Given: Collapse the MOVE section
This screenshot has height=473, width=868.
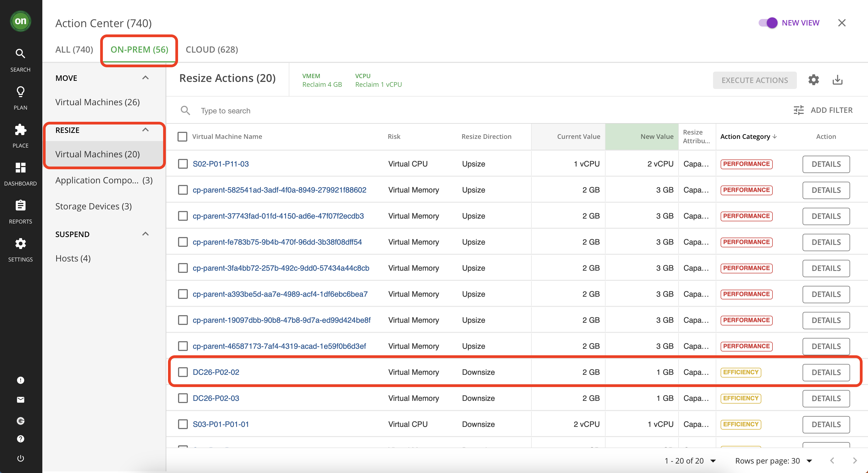Looking at the screenshot, I should (x=145, y=78).
